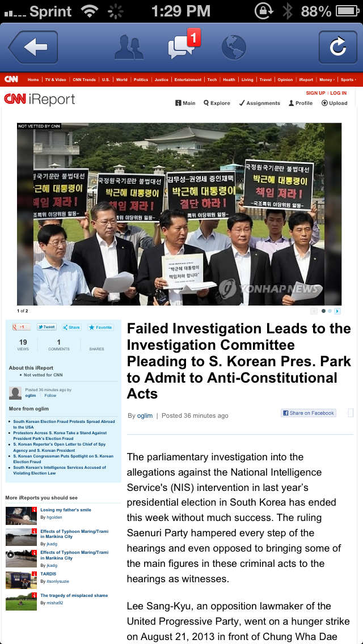Viewport: 363px width, 644px height.
Task: Open messages with one notification
Action: [184, 45]
